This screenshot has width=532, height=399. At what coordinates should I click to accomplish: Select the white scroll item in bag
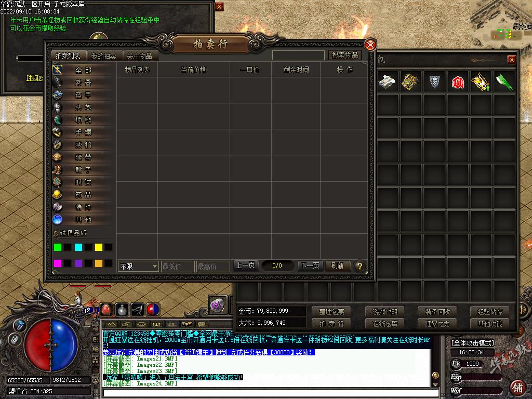point(387,82)
